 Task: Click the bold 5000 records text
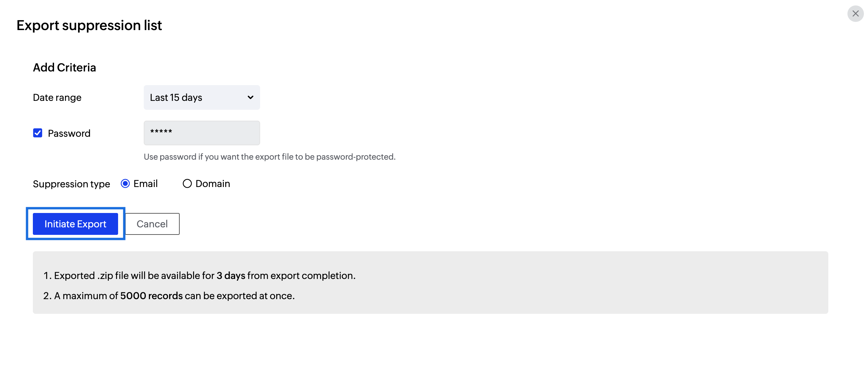[151, 296]
